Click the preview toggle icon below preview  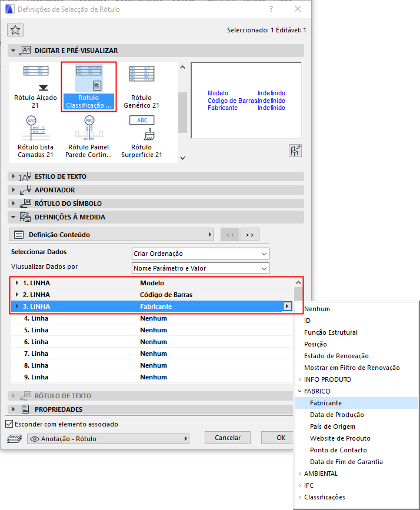pyautogui.click(x=295, y=151)
